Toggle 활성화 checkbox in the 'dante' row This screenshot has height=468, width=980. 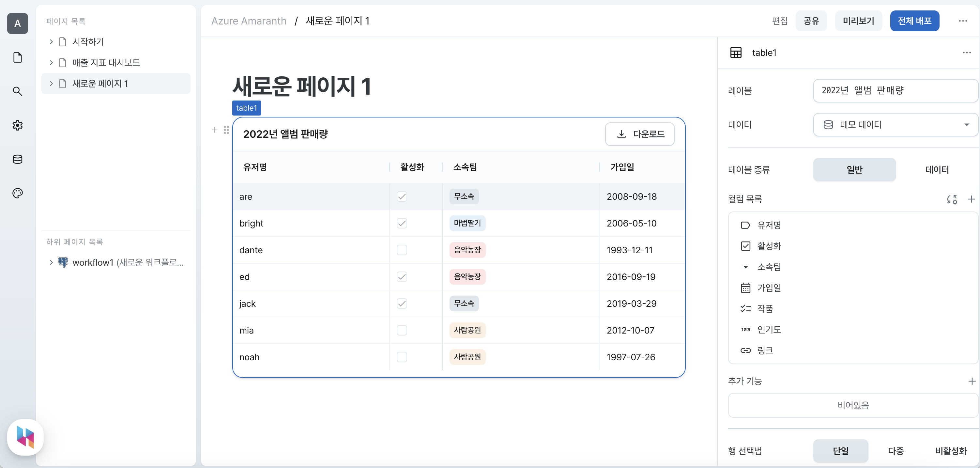point(402,250)
